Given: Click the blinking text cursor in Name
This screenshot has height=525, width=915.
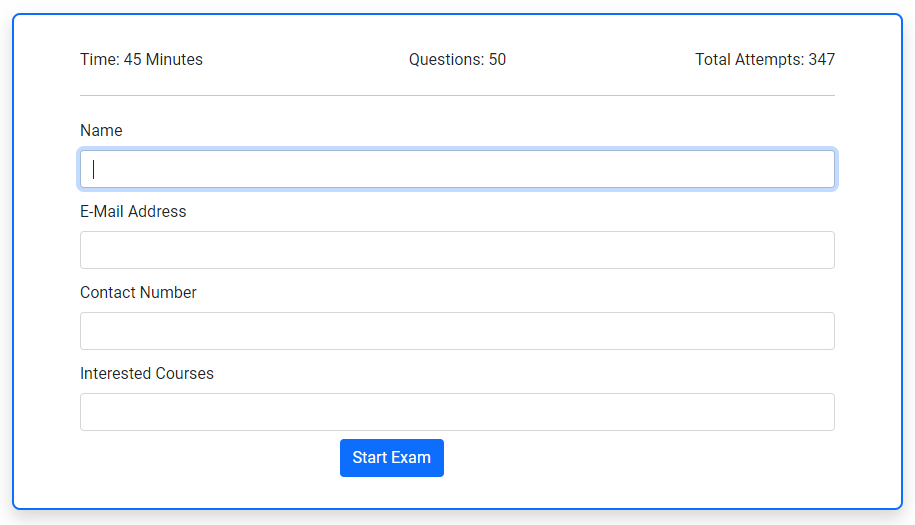Looking at the screenshot, I should [x=93, y=169].
